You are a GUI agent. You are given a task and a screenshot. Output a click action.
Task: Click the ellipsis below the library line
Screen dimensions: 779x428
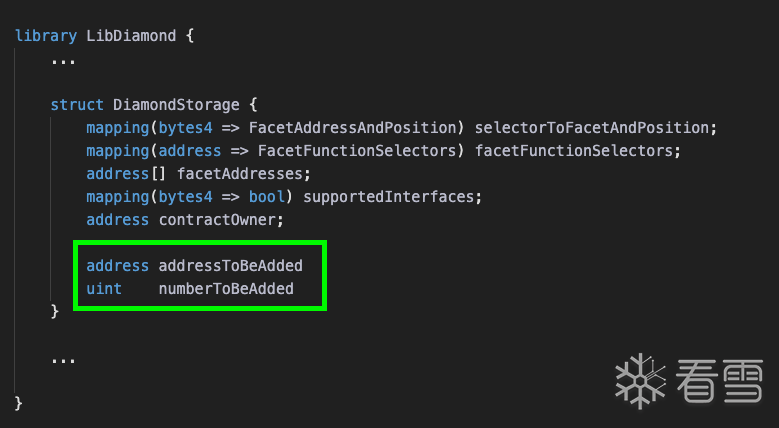pyautogui.click(x=63, y=59)
